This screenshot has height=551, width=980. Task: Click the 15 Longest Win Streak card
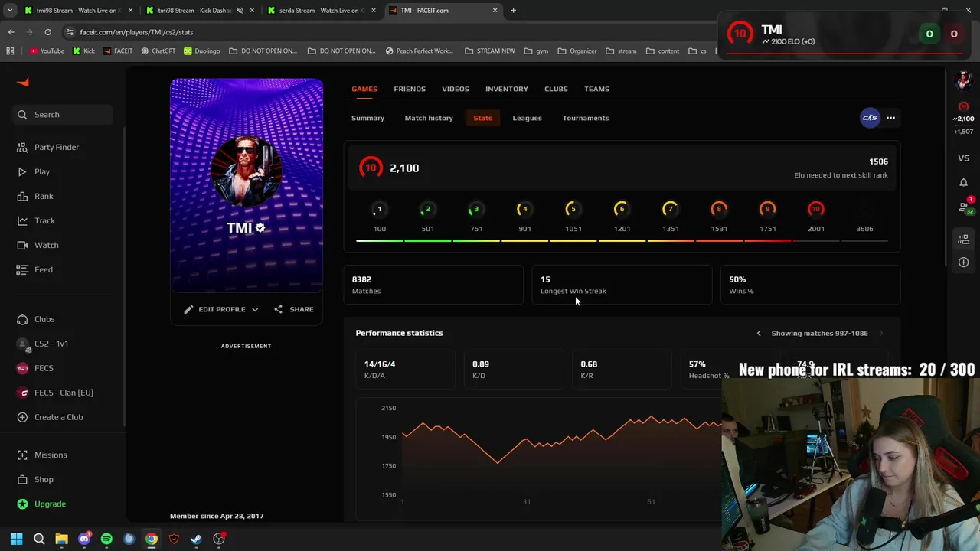622,285
